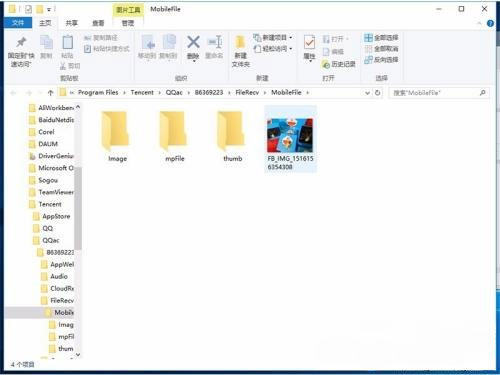Click Copy path in clipboard group
The width and height of the screenshot is (500, 375).
(101, 38)
